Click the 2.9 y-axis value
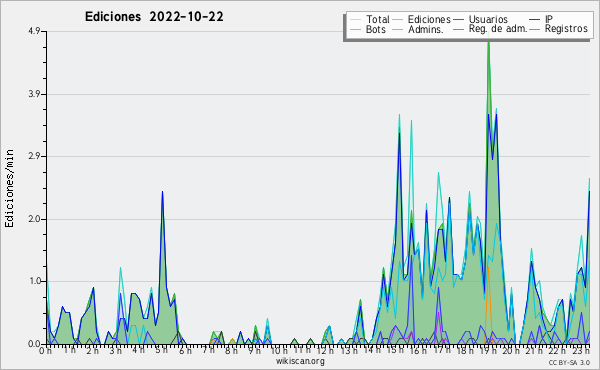Image resolution: width=600 pixels, height=370 pixels. (34, 156)
